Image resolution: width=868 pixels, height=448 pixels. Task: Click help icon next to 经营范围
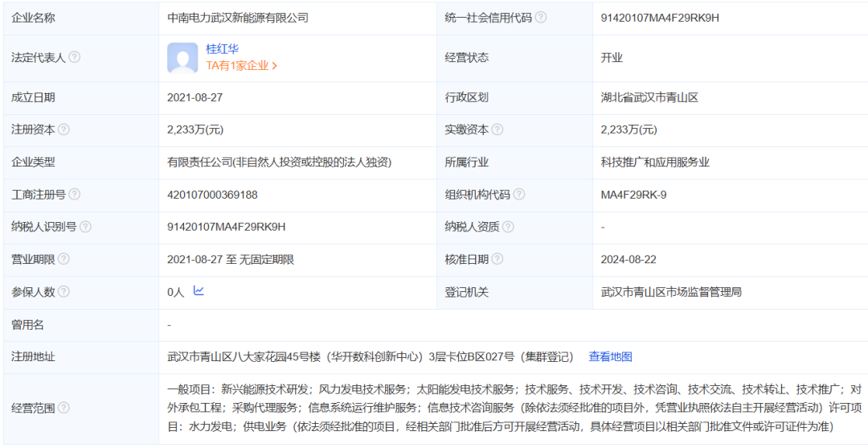pos(63,408)
